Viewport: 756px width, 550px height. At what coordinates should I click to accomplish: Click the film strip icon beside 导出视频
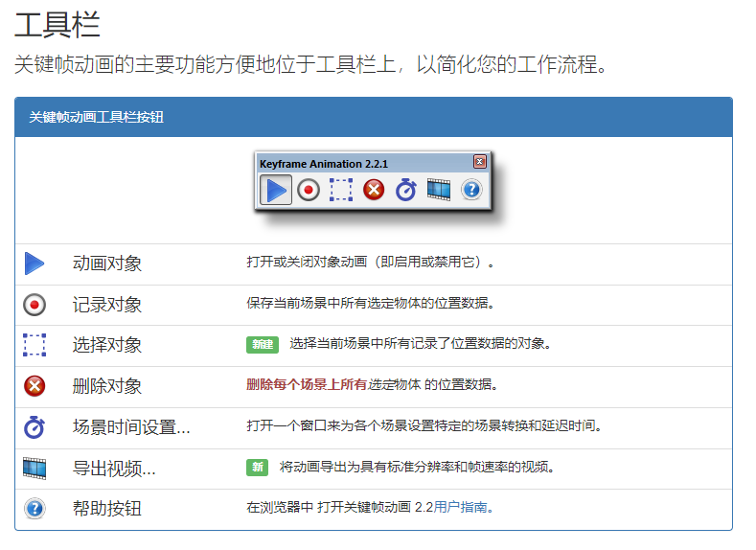pyautogui.click(x=34, y=469)
